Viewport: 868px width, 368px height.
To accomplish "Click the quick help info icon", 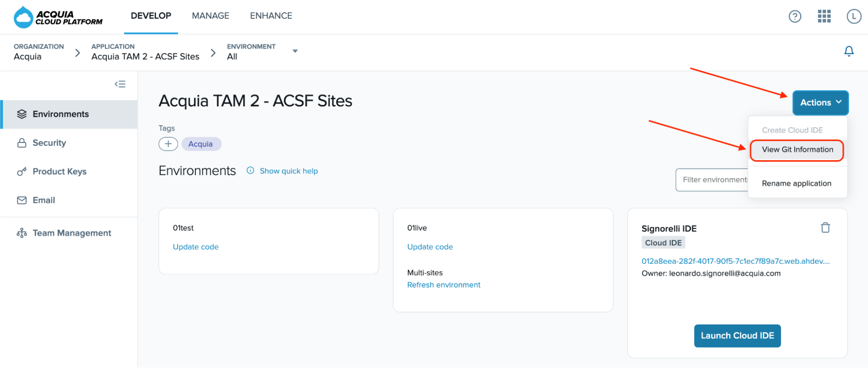I will 250,170.
